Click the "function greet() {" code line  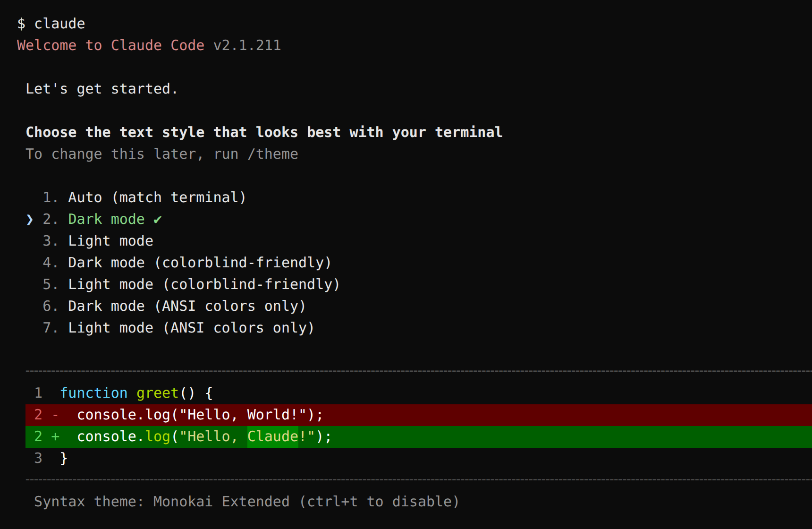click(x=136, y=393)
